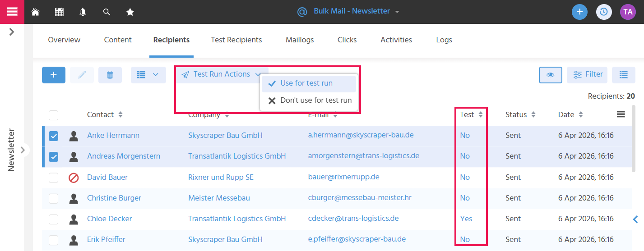Uncheck the Anke Herrmann row checkbox
Image resolution: width=644 pixels, height=251 pixels.
coord(53,136)
